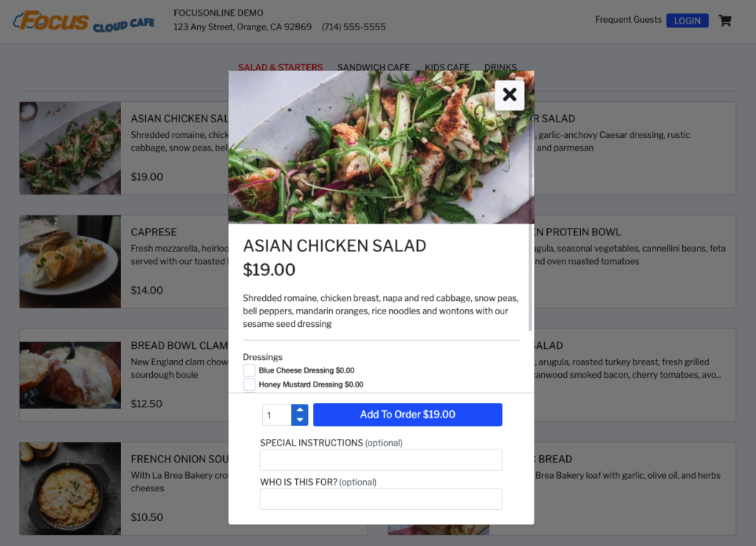Open the shopping cart icon
Viewport: 756px width, 546px height.
[725, 21]
